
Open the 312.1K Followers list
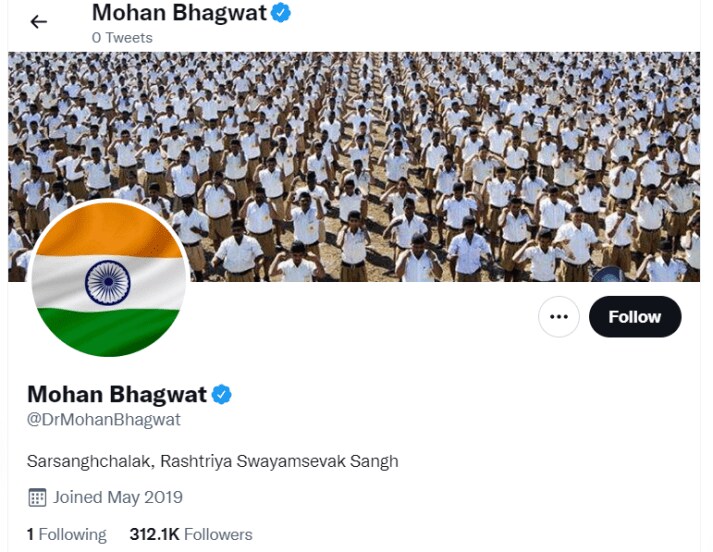(x=191, y=534)
